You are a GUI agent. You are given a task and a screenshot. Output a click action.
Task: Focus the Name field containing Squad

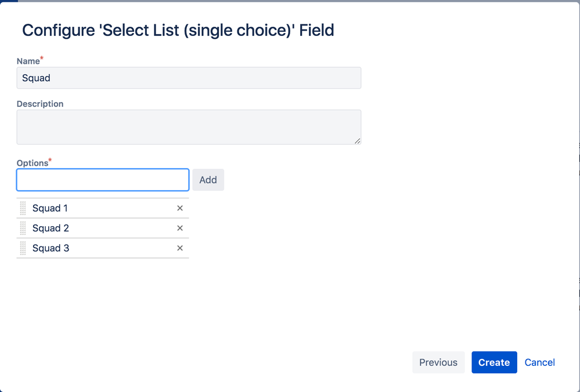(189, 78)
